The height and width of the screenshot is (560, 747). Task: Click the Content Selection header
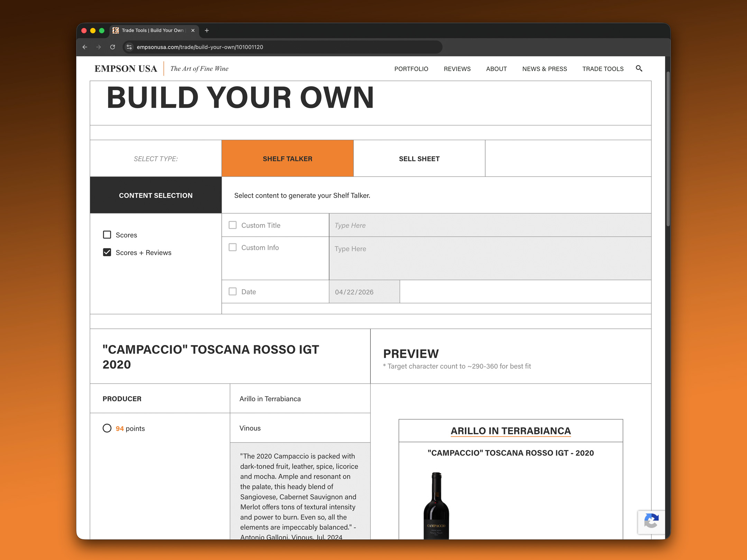point(156,195)
